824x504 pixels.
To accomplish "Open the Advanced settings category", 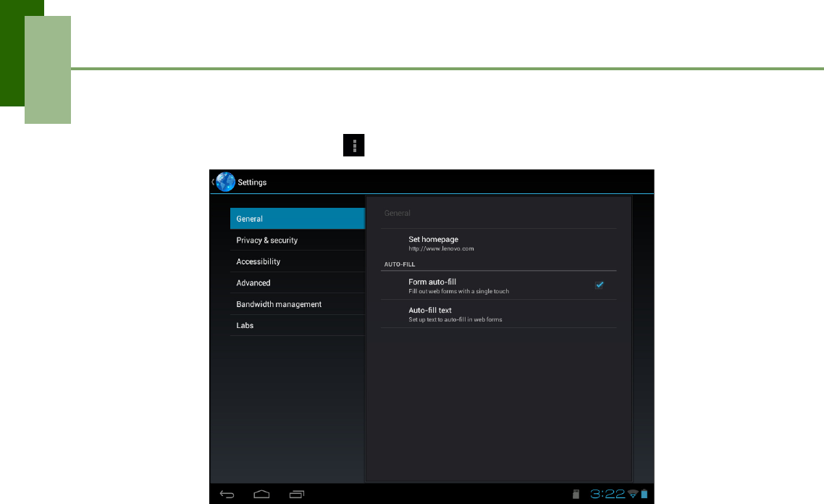I will point(298,282).
